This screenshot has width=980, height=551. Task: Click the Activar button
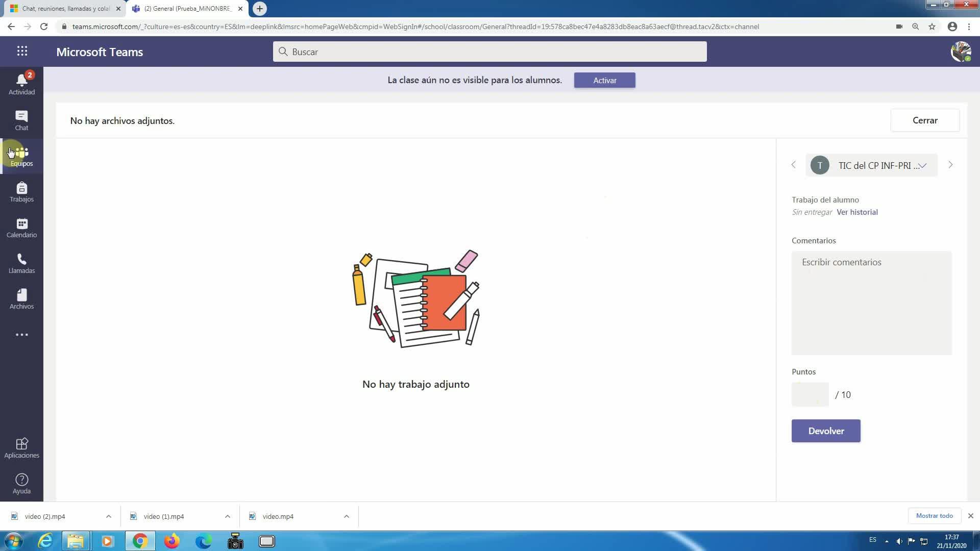(604, 80)
